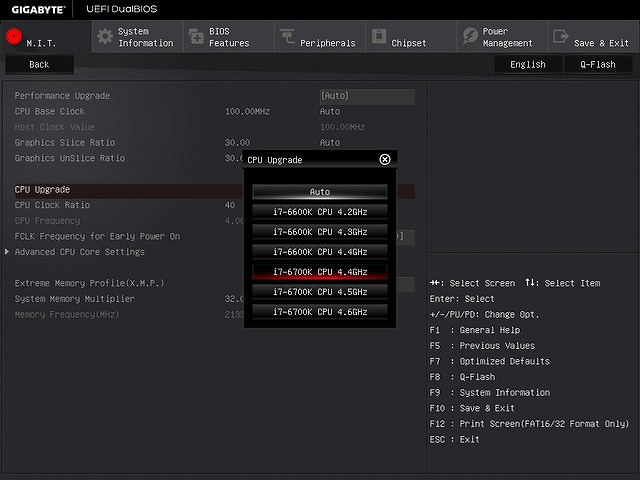640x480 pixels.
Task: Choose i7-6600K CPU 4.4GHz option
Action: (x=320, y=252)
